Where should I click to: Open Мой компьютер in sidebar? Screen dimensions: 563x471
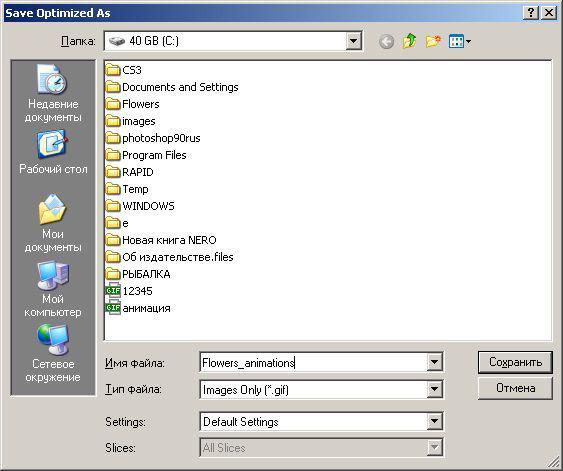point(53,289)
